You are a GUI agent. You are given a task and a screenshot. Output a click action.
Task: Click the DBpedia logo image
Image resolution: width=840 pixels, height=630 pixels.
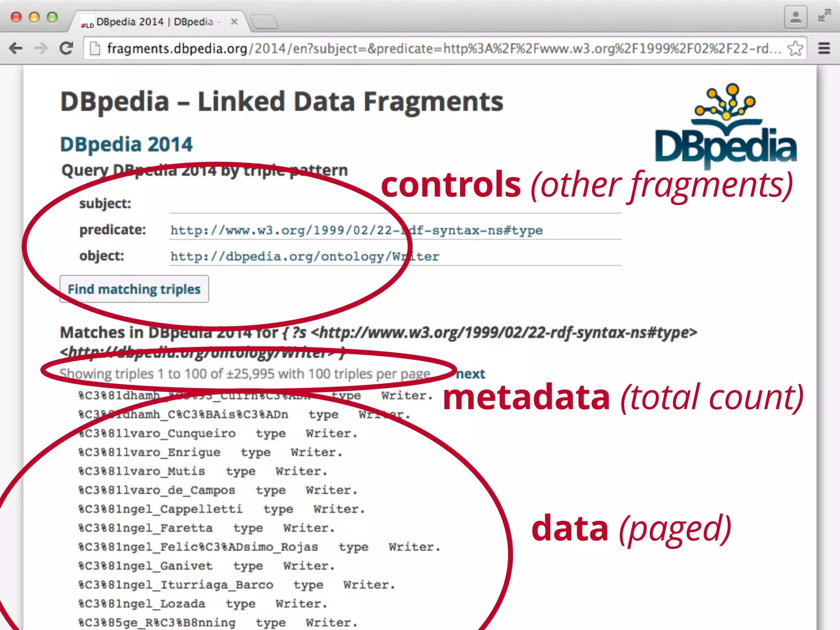726,126
